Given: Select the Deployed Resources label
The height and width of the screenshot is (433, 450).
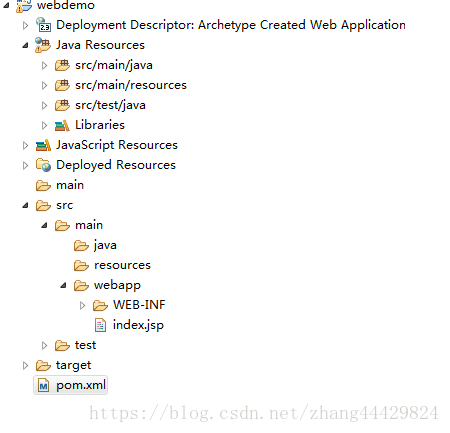Looking at the screenshot, I should click(x=116, y=165).
